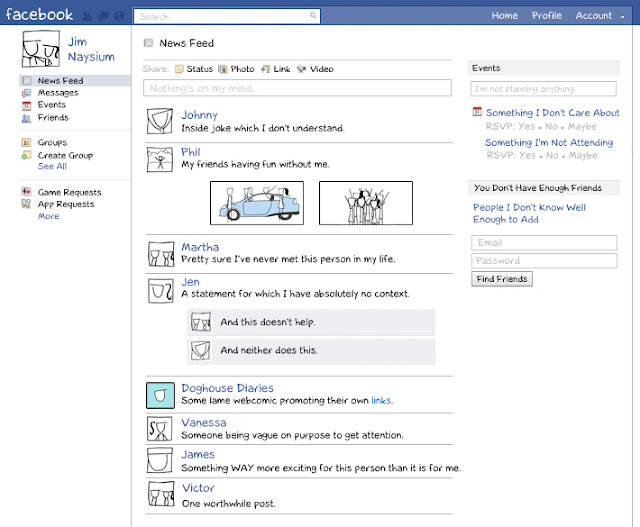Click avatar beside 'And neither does this.' comment
The width and height of the screenshot is (640, 527).
coord(201,350)
